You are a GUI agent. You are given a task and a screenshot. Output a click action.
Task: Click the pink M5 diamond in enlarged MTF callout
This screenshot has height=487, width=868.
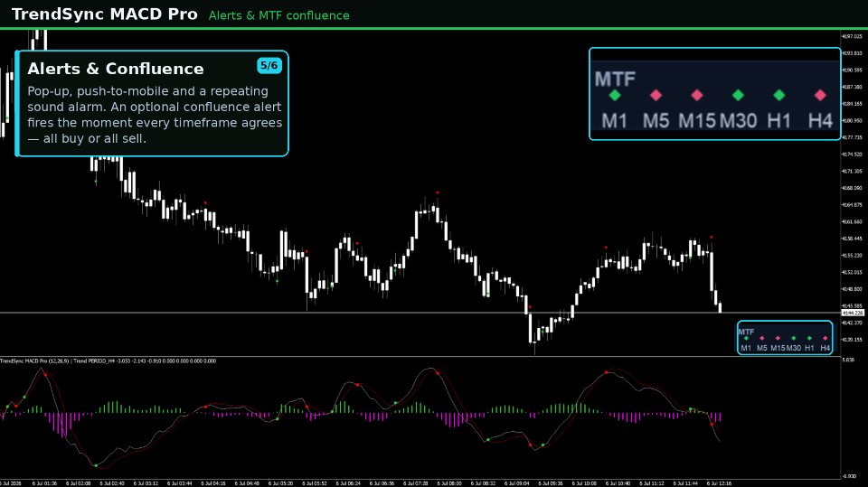point(656,95)
